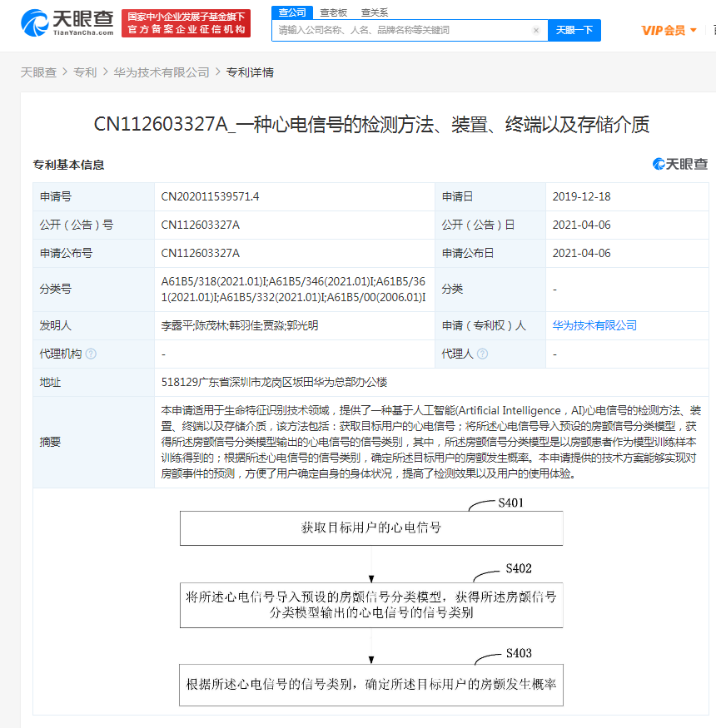This screenshot has height=728, width=716.
Task: Open the help icon beside 代理人
Action: pyautogui.click(x=482, y=354)
